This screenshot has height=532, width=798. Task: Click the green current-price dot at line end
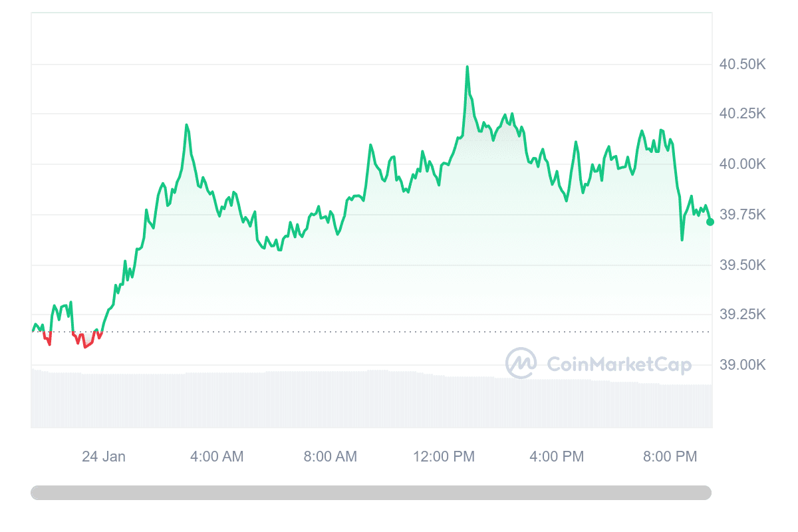(x=710, y=222)
